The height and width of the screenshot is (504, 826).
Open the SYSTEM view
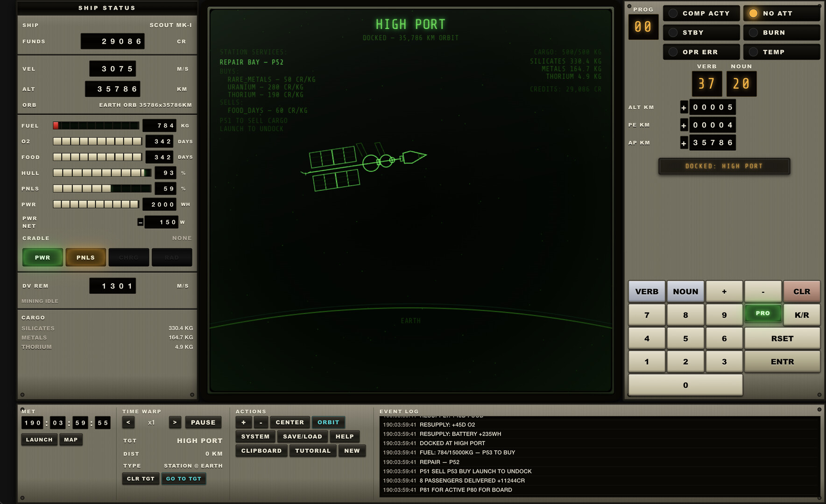click(x=255, y=437)
